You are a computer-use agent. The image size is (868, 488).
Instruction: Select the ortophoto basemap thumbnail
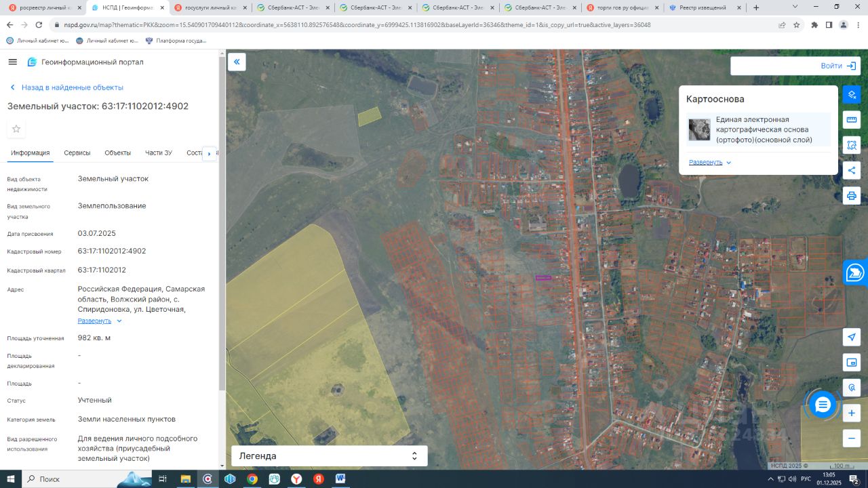[699, 129]
